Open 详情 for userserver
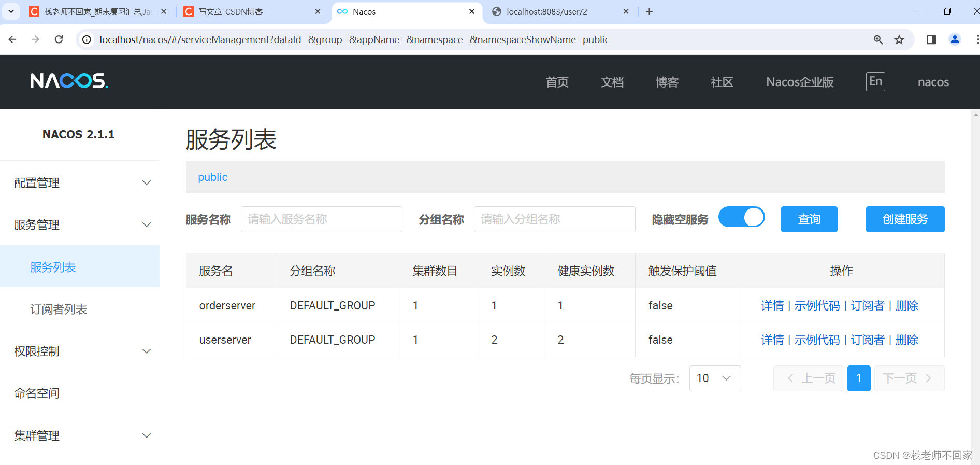This screenshot has width=980, height=465. 772,340
